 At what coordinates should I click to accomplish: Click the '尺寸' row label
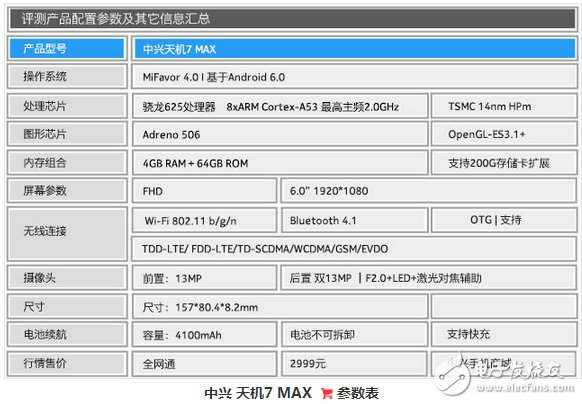pos(67,307)
